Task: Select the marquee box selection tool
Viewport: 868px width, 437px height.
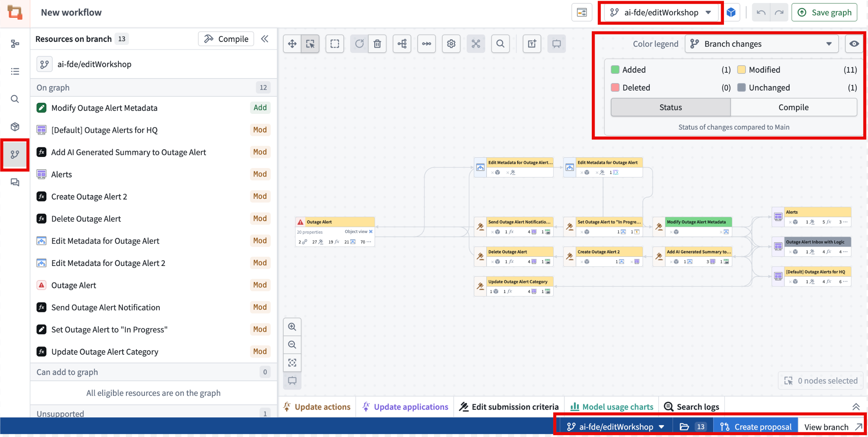Action: click(335, 44)
